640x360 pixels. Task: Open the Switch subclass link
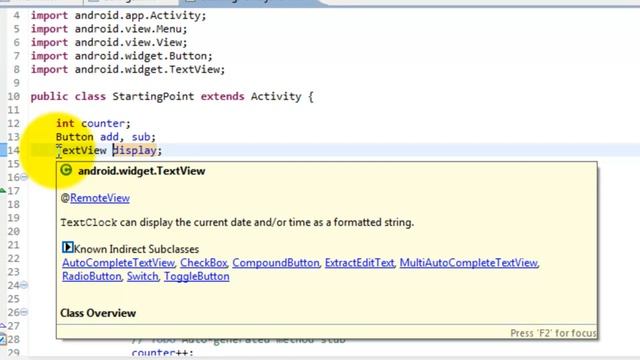click(x=142, y=276)
